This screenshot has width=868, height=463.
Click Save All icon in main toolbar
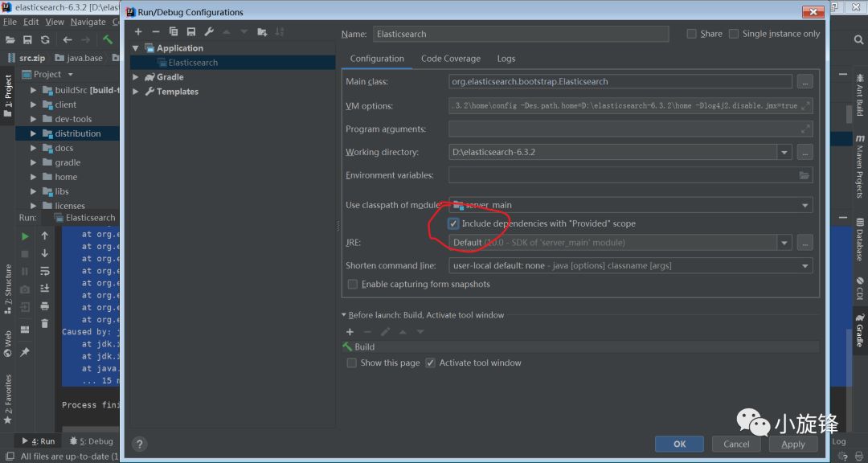(27, 40)
